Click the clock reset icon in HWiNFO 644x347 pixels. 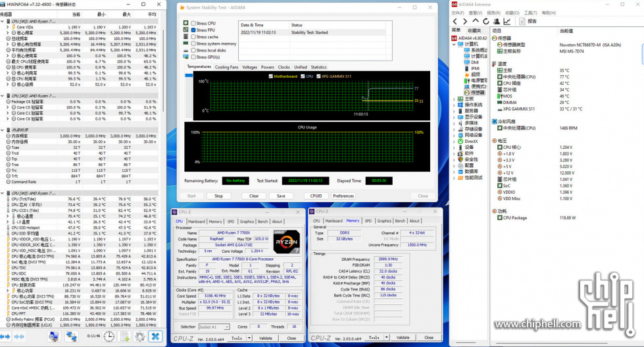pos(109,336)
